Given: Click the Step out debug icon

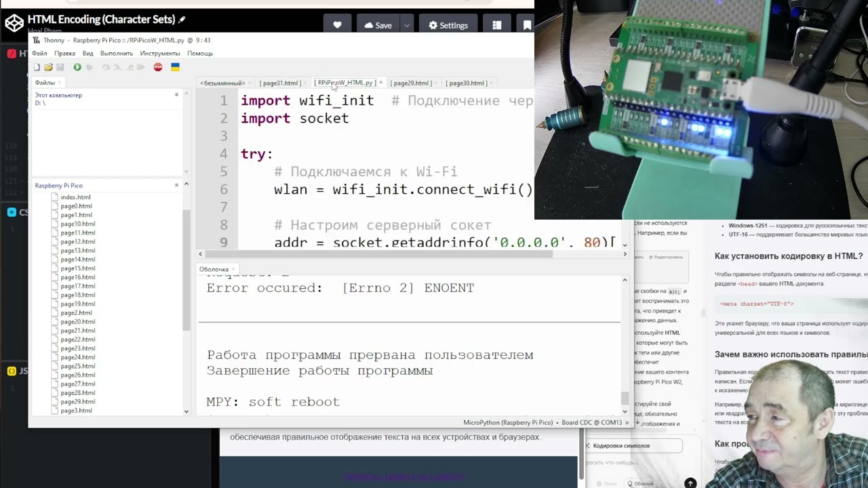Looking at the screenshot, I should point(130,67).
